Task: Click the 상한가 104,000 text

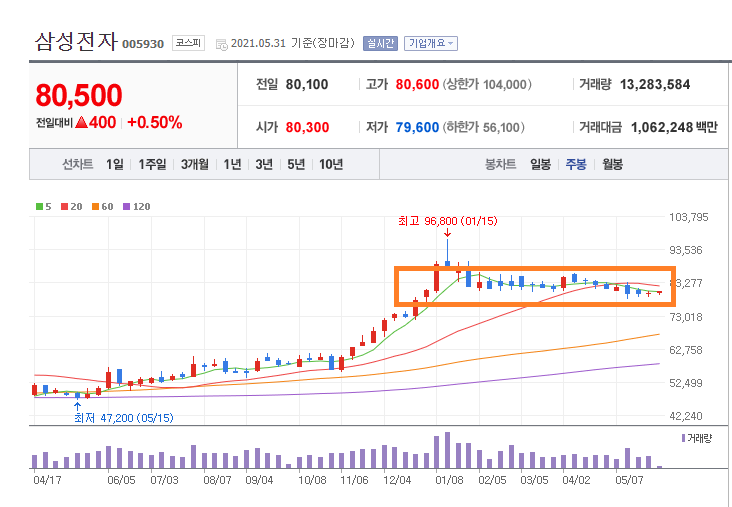Action: pyautogui.click(x=487, y=84)
